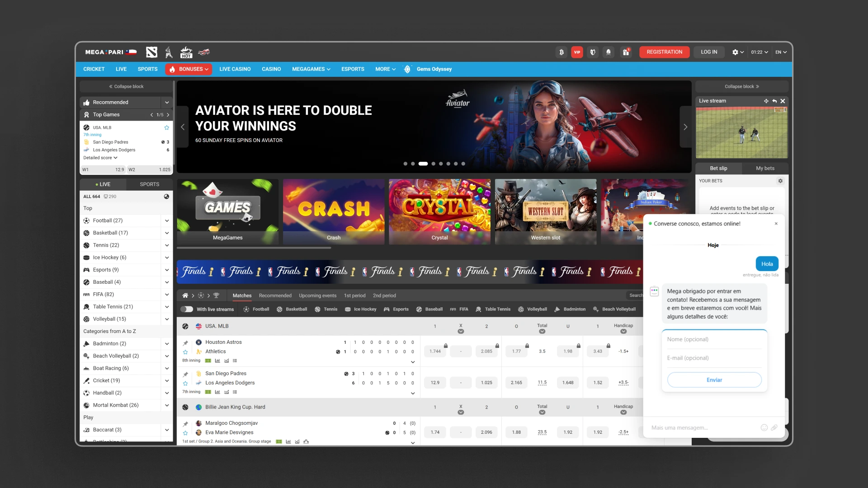Open the HOT games shortcut icon
Screen dimensions: 868x488
pos(186,52)
